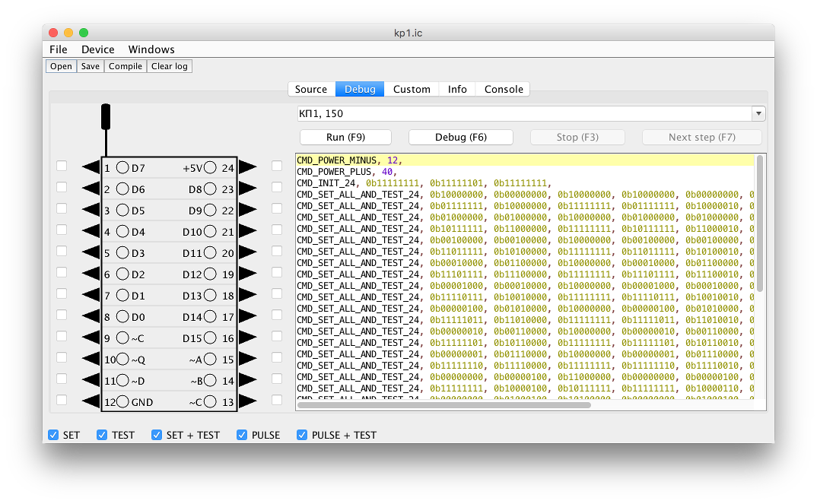Click the circle marker of pin 16 D15
This screenshot has width=817, height=504.
(x=209, y=338)
